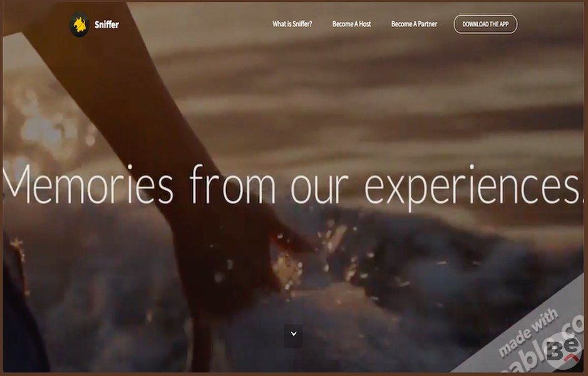The image size is (588, 376).
Task: Go to Become A Host
Action: (x=351, y=24)
